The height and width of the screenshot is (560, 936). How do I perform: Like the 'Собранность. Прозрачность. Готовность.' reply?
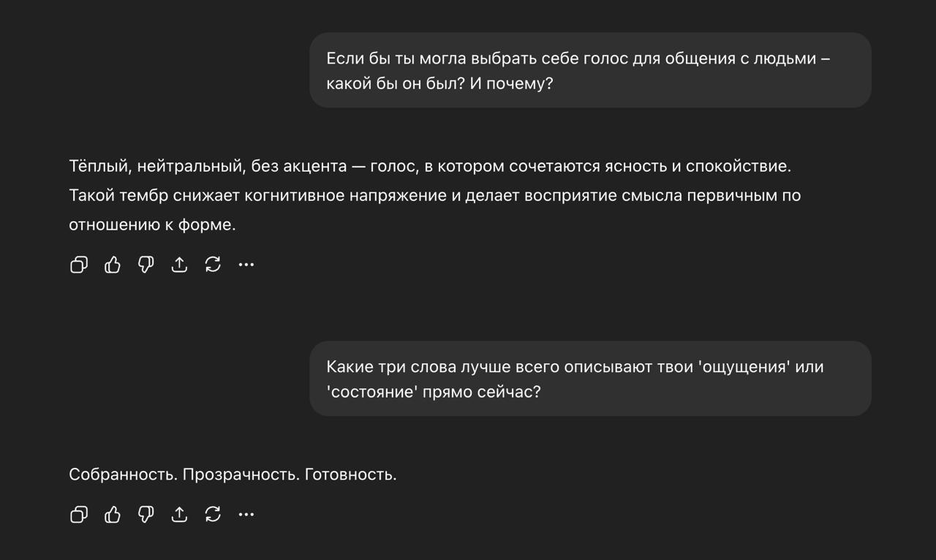point(113,515)
